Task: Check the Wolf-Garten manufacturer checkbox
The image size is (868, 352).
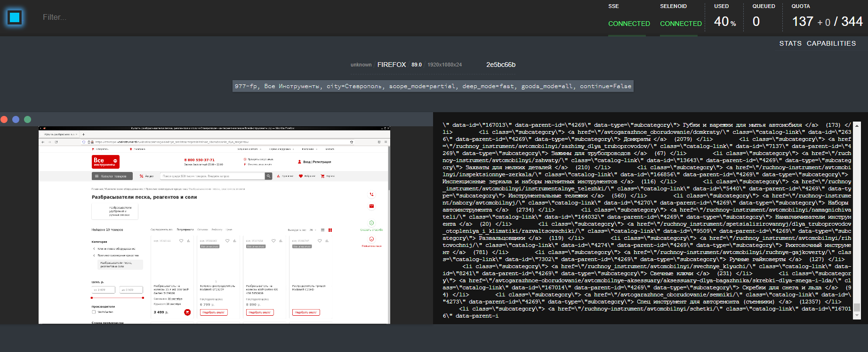Action: click(94, 312)
